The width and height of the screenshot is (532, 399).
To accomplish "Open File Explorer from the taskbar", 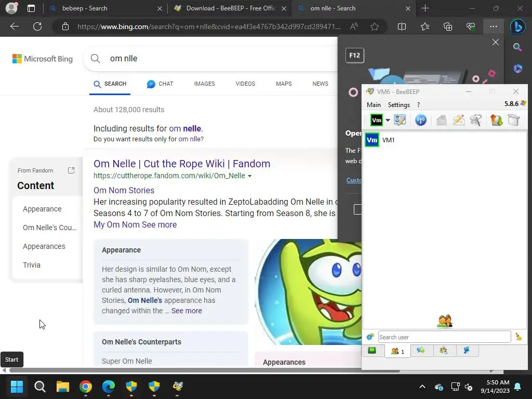I will 63,387.
